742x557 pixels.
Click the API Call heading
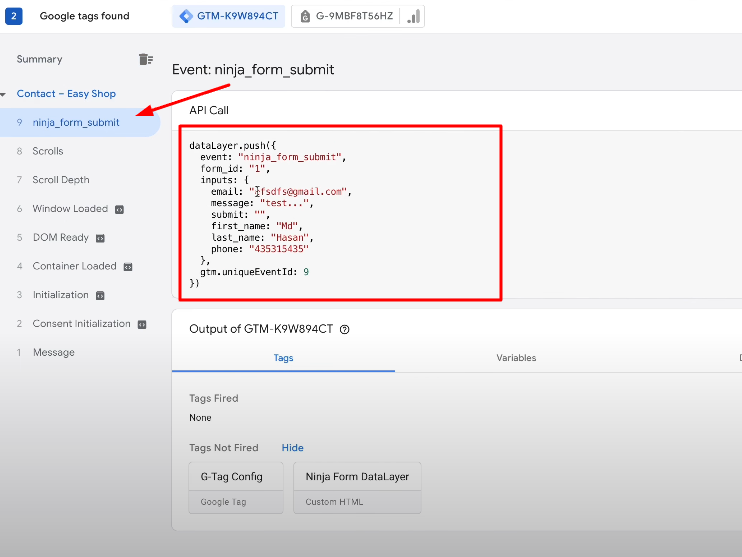click(209, 110)
